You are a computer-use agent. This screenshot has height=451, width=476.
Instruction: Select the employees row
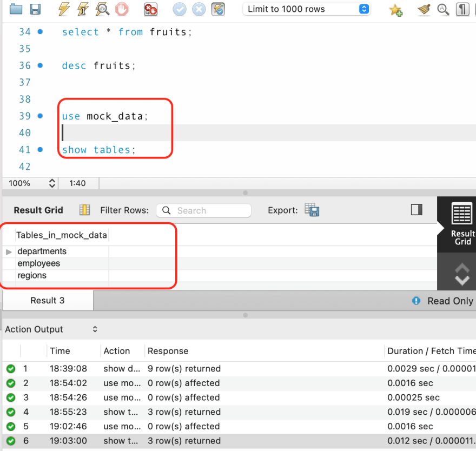point(62,263)
